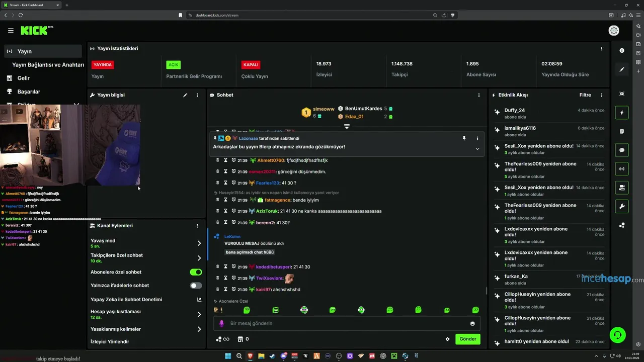
Task: Turn off Abonelere özel sohbet toggle
Action: (196, 272)
